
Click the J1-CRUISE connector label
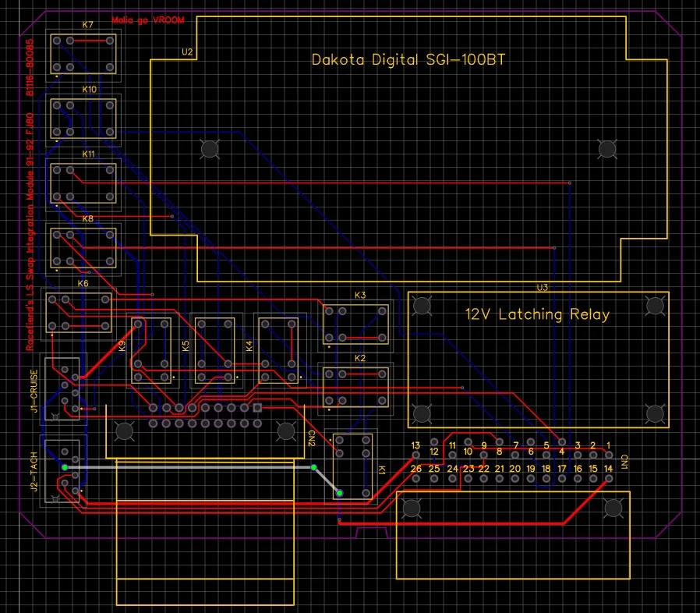pos(34,391)
